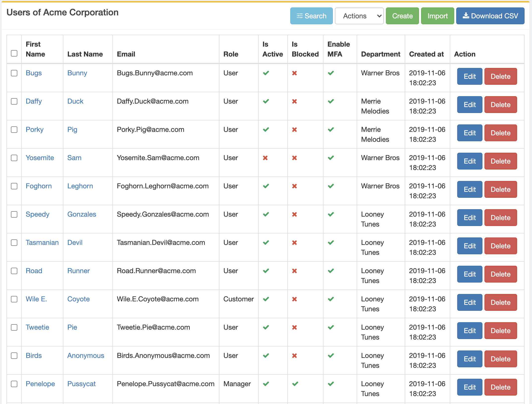The width and height of the screenshot is (532, 404).
Task: Click green check in Penelope's Is Blocked column
Action: tap(295, 384)
